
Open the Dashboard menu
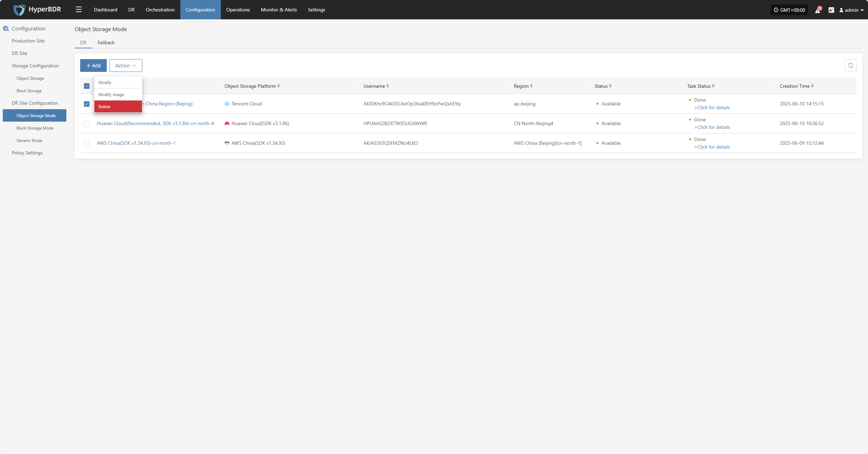[x=105, y=10]
